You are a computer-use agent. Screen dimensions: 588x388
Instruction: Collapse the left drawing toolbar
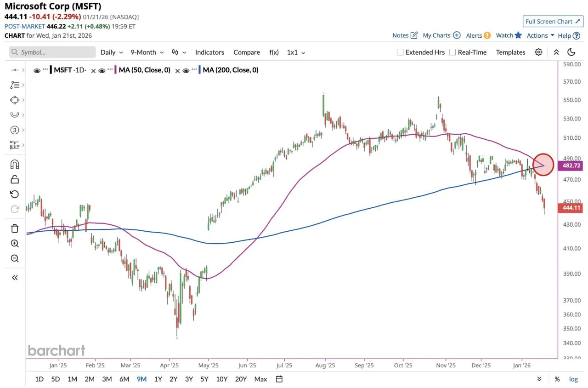coord(15,277)
